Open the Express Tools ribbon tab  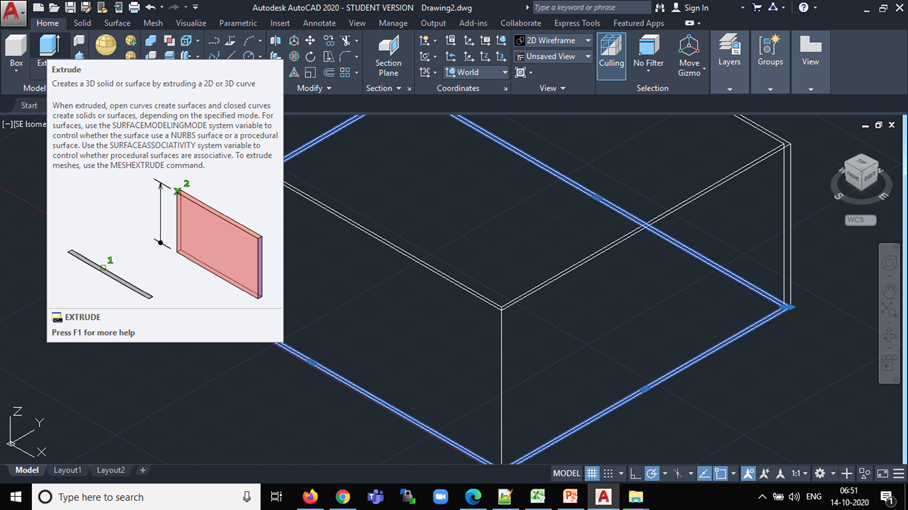click(577, 23)
